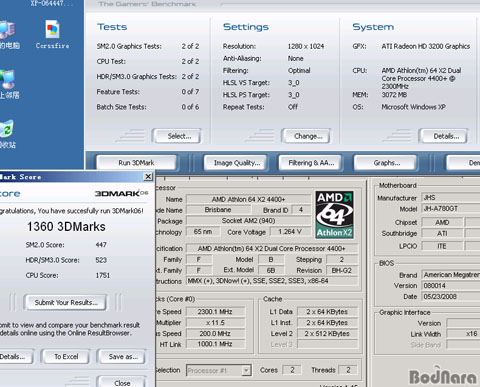This screenshot has height=387, width=480.
Task: Click Select... under Tests
Action: click(177, 136)
